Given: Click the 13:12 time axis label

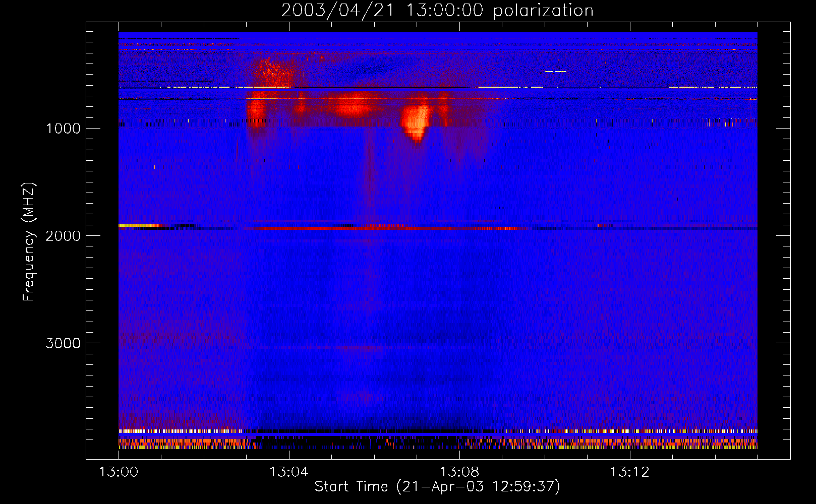Looking at the screenshot, I should coord(630,472).
